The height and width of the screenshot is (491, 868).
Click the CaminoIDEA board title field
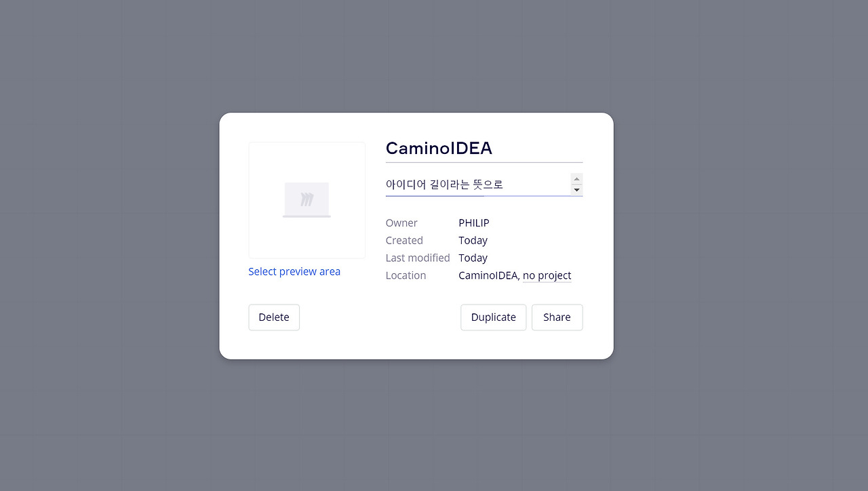coord(484,149)
